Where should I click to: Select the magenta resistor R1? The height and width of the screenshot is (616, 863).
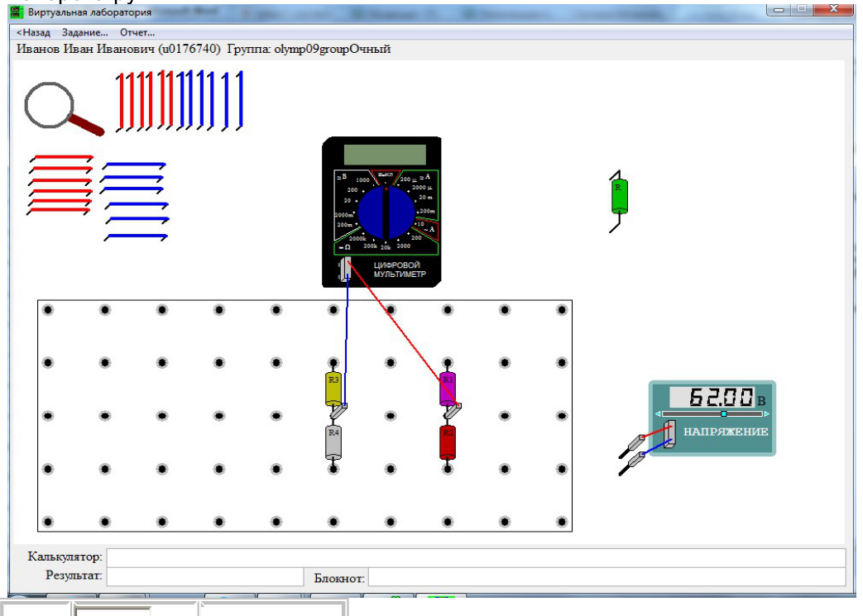coord(448,389)
